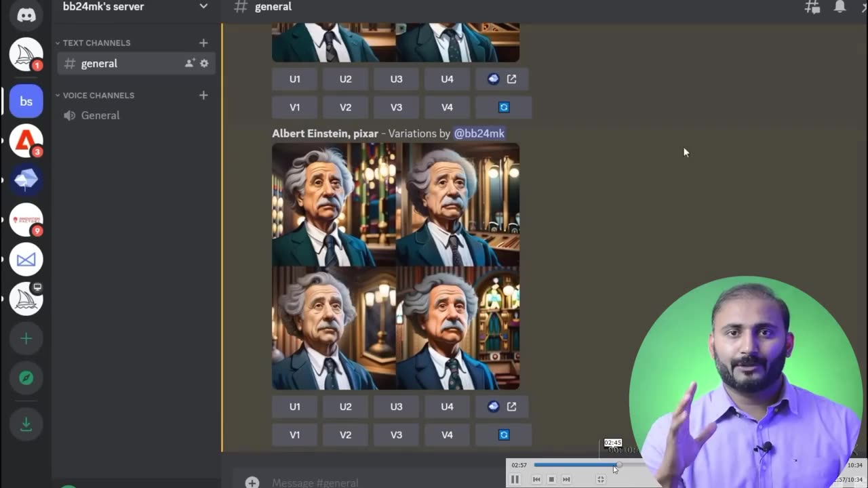Click V2 above the Variations caption
This screenshot has width=868, height=488.
click(x=346, y=107)
